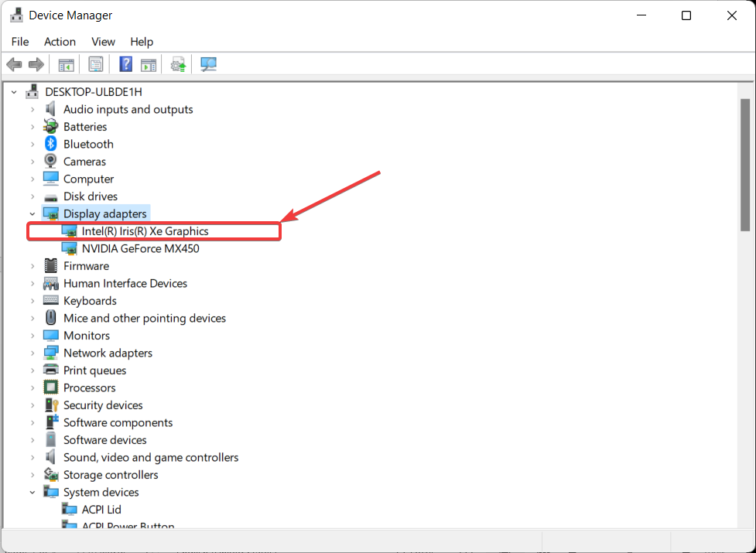Image resolution: width=756 pixels, height=553 pixels.
Task: Click the Network adapters icon
Action: click(50, 353)
